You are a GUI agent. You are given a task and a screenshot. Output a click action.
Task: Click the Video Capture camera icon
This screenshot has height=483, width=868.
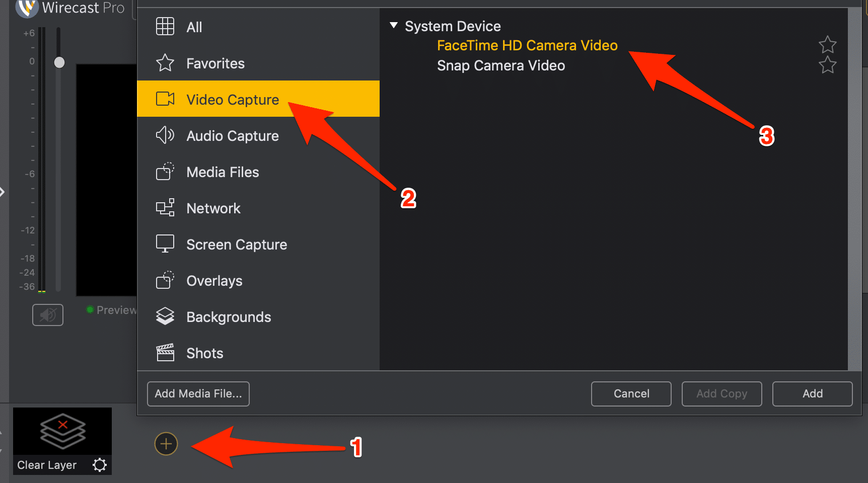click(x=165, y=99)
